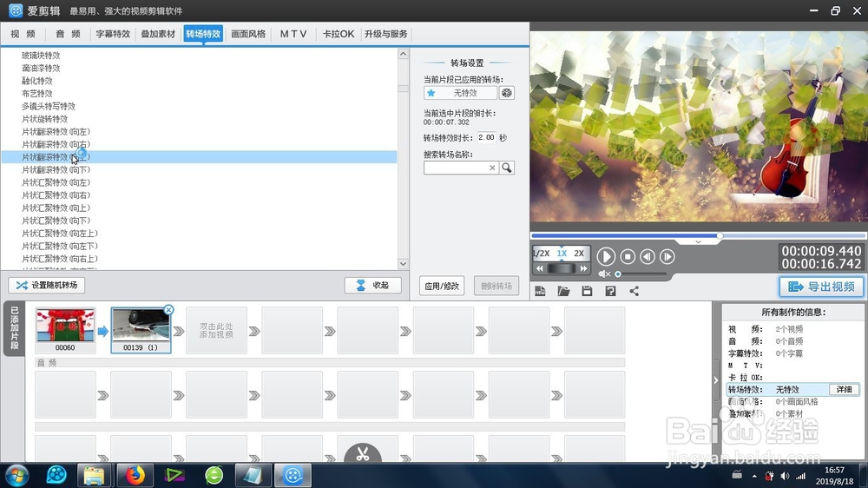868x488 pixels.
Task: Click the rewind double-arrow icon
Action: pyautogui.click(x=540, y=268)
